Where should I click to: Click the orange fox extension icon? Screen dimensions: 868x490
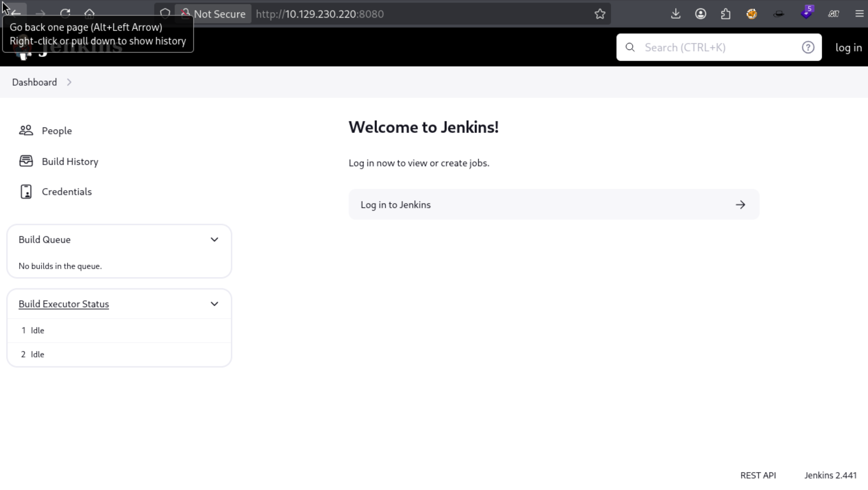(752, 14)
